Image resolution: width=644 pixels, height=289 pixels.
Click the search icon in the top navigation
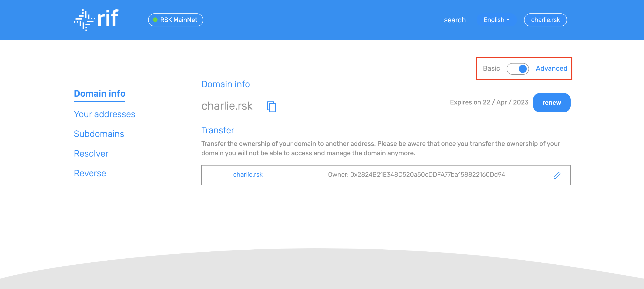click(455, 20)
